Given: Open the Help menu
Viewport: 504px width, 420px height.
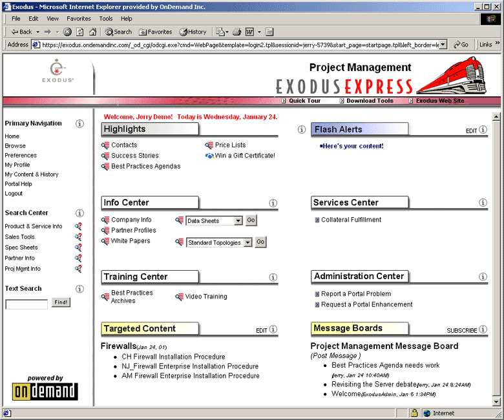Looking at the screenshot, I should tap(126, 19).
